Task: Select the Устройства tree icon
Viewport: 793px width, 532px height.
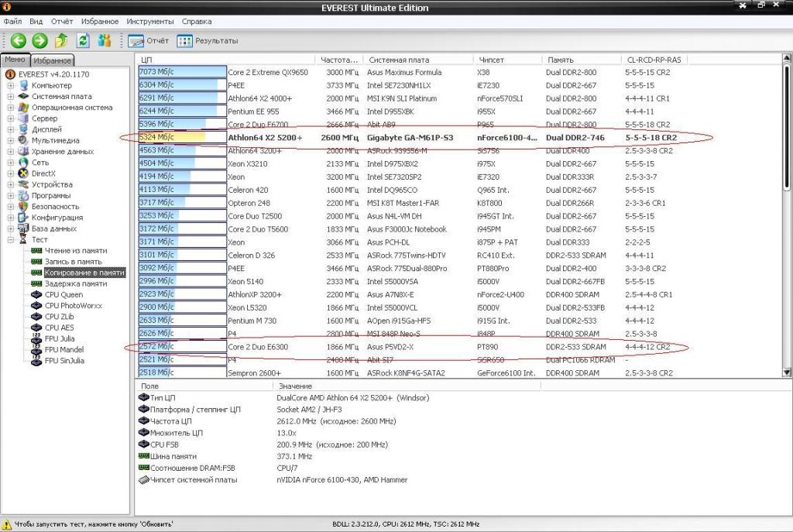Action: (24, 184)
